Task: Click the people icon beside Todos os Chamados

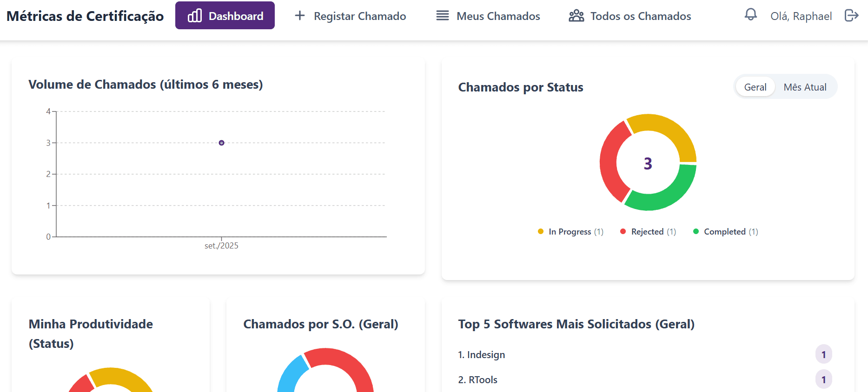Action: click(576, 16)
